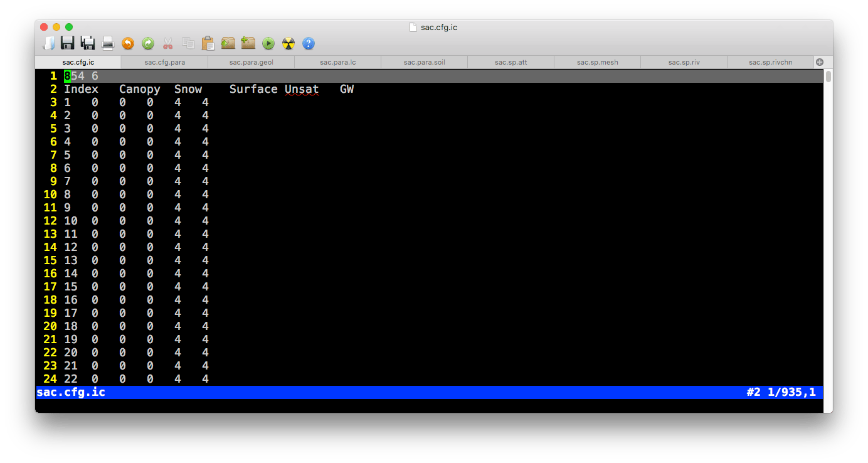Screen dimensions: 868x463
Task: Click the box with green plus icon
Action: click(x=248, y=43)
